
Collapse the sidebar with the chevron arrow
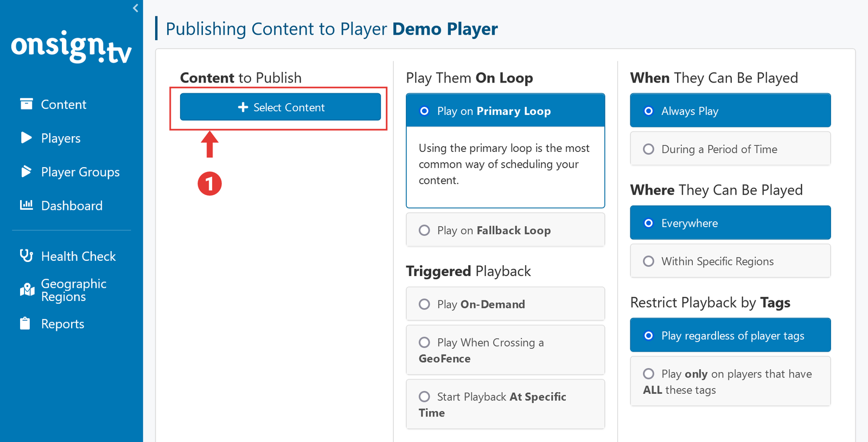coord(136,8)
